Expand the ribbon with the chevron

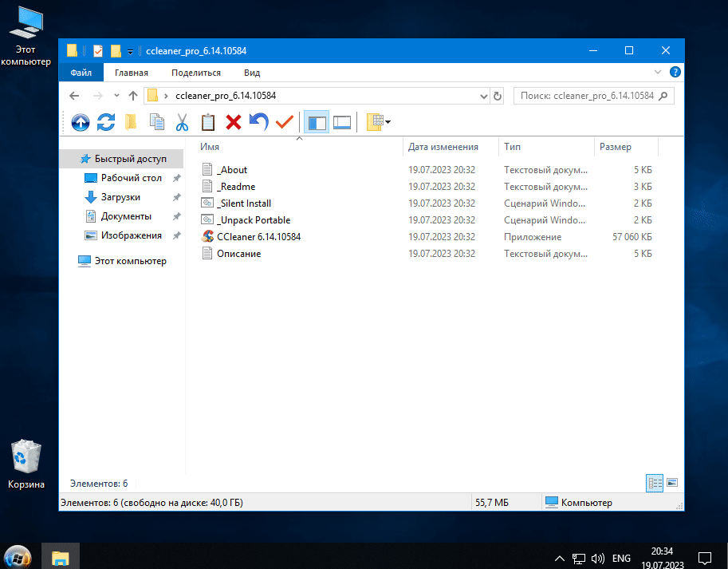point(657,72)
